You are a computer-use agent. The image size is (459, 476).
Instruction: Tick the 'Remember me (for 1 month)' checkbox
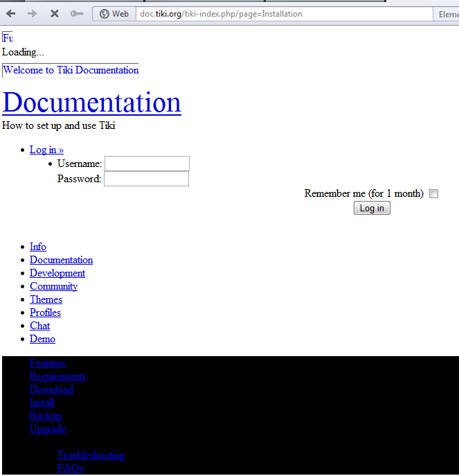(x=434, y=194)
